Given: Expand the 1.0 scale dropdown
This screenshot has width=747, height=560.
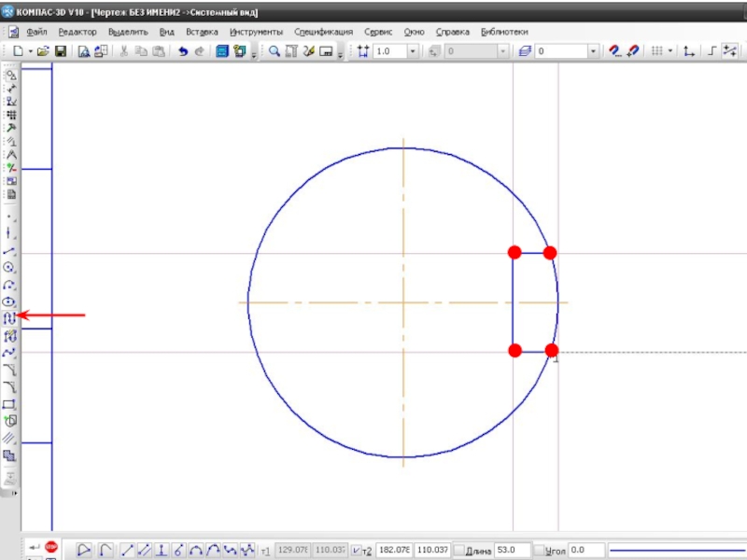Looking at the screenshot, I should (x=413, y=51).
